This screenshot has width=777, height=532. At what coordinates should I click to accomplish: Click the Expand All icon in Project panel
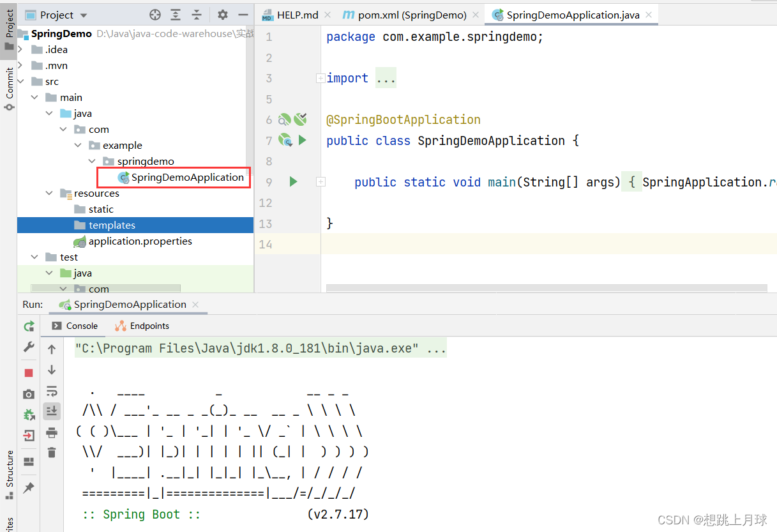(176, 15)
